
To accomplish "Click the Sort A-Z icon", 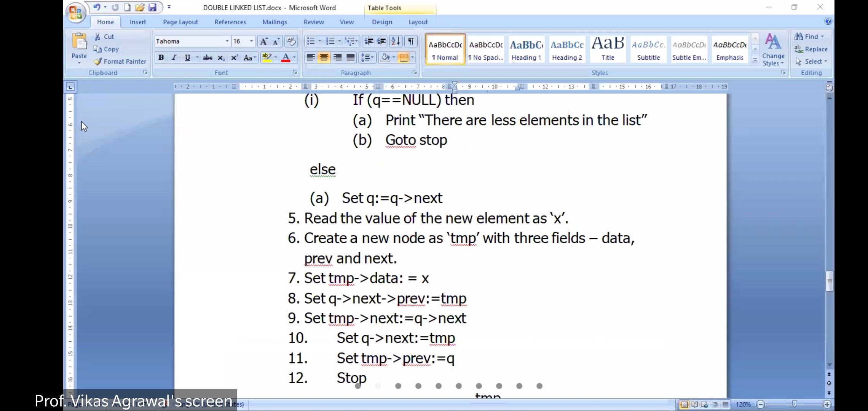I will (x=396, y=41).
